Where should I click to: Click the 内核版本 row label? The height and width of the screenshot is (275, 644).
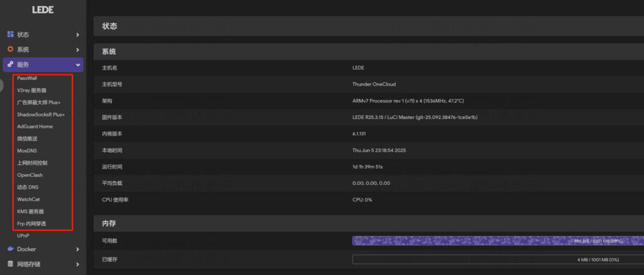point(112,133)
